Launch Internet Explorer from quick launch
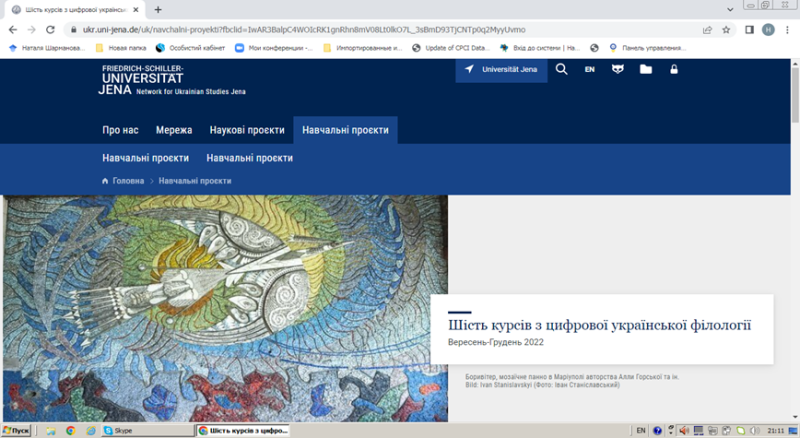Viewport: 800px width, 438px height. (90, 430)
